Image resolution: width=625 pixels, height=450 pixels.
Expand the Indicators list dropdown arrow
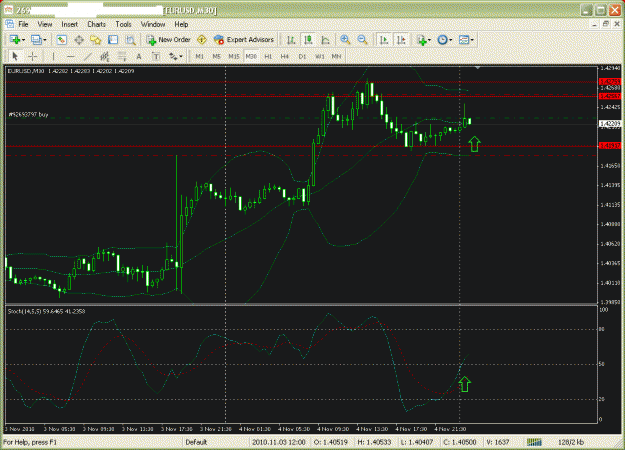[x=429, y=40]
